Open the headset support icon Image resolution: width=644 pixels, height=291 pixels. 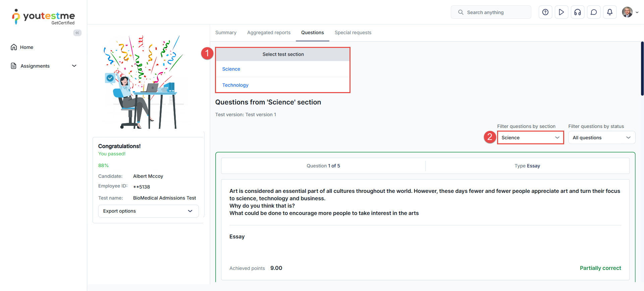[578, 12]
